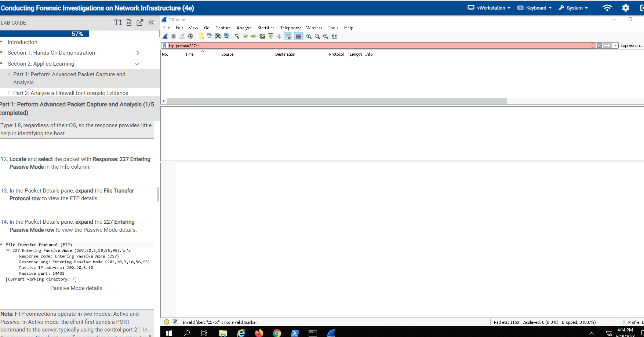
Task: Open display filter history dropdown
Action: click(616, 45)
